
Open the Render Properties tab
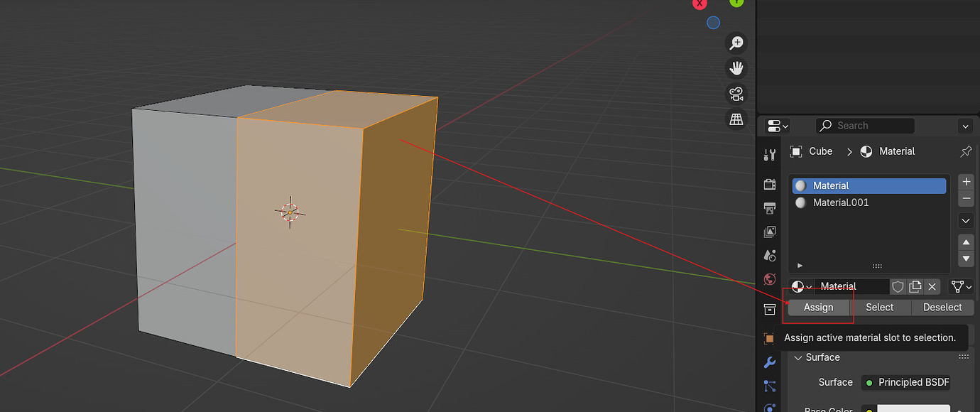(769, 184)
